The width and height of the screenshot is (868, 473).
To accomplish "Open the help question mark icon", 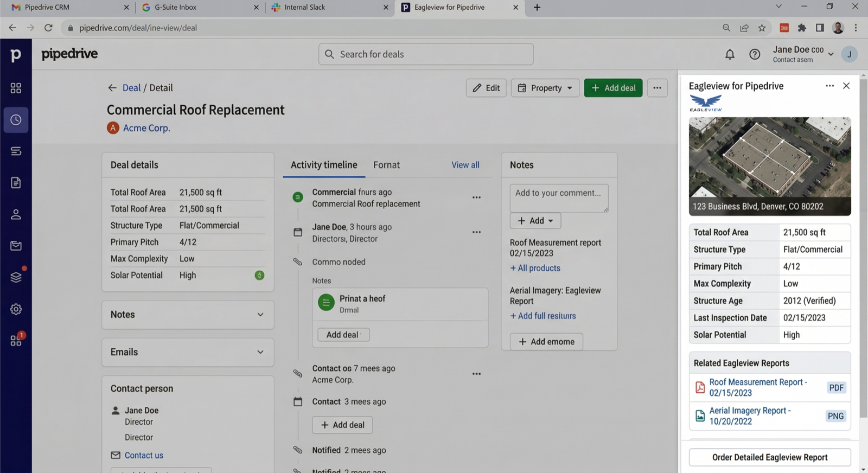I will point(755,54).
